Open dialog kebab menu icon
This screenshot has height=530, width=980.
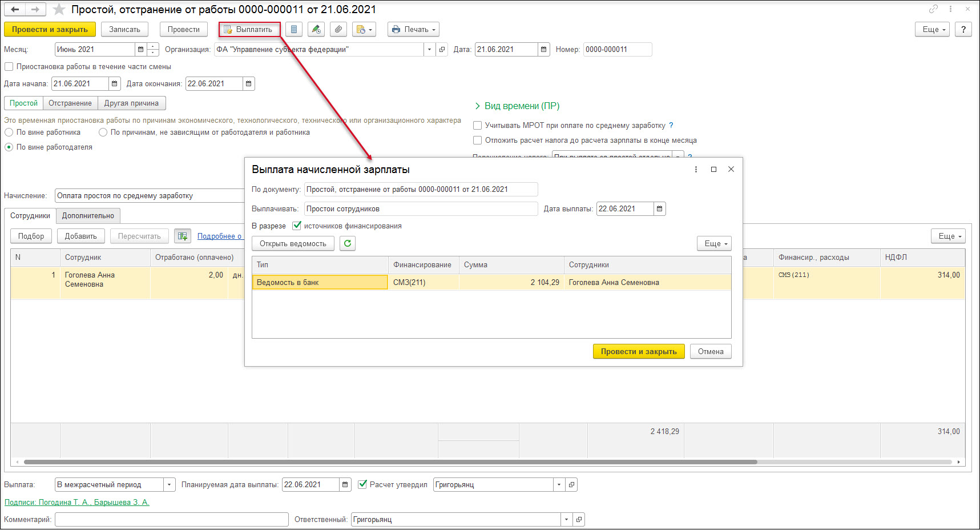click(696, 170)
